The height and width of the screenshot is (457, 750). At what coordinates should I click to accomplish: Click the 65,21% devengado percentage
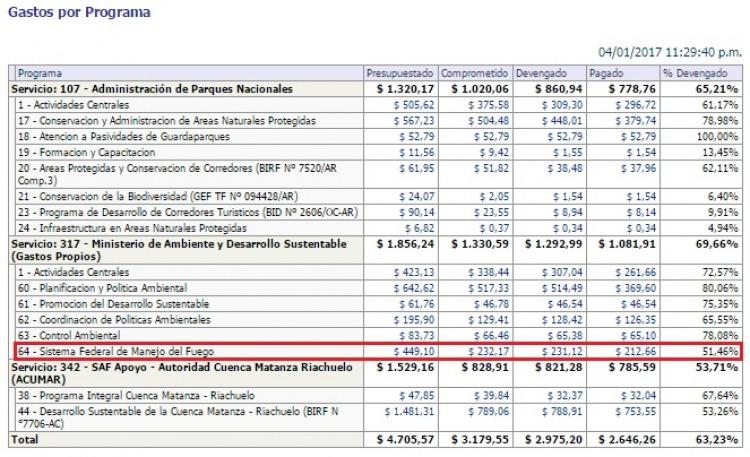pos(717,89)
